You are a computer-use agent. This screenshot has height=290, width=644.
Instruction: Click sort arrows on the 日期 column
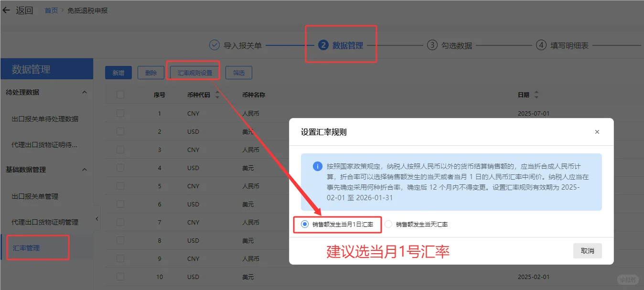point(536,95)
